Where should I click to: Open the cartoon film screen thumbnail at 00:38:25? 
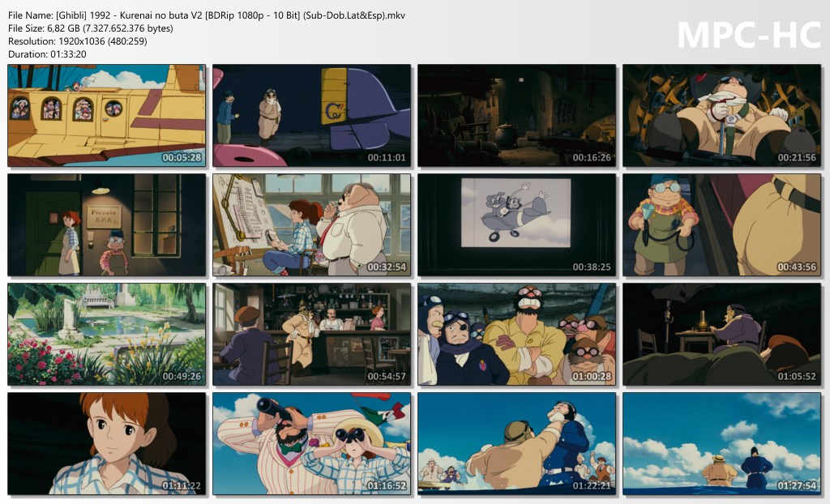(516, 225)
